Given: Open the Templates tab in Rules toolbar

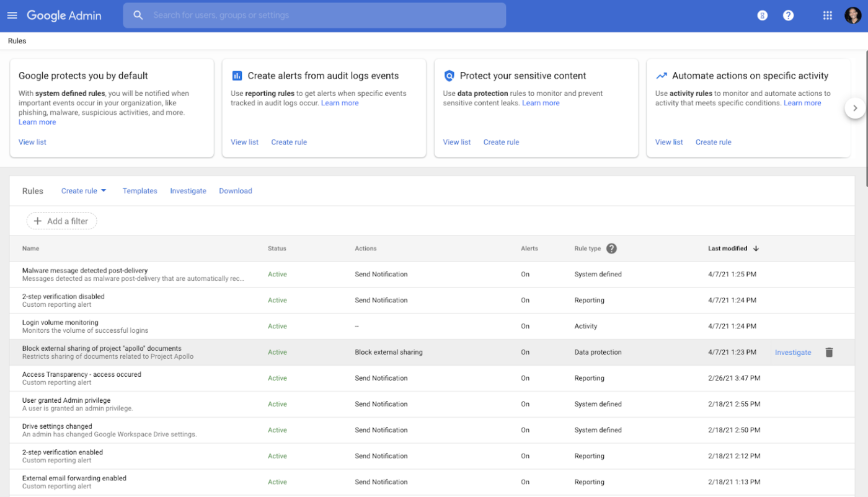Looking at the screenshot, I should tap(139, 191).
